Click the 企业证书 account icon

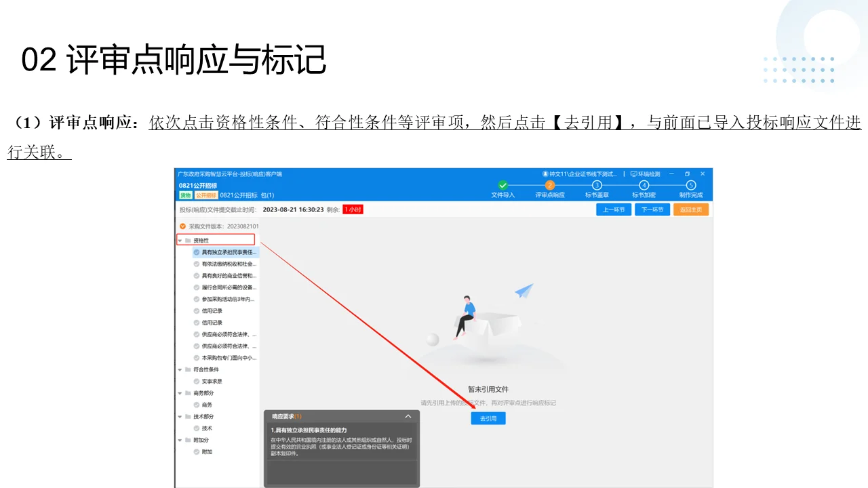pos(546,174)
